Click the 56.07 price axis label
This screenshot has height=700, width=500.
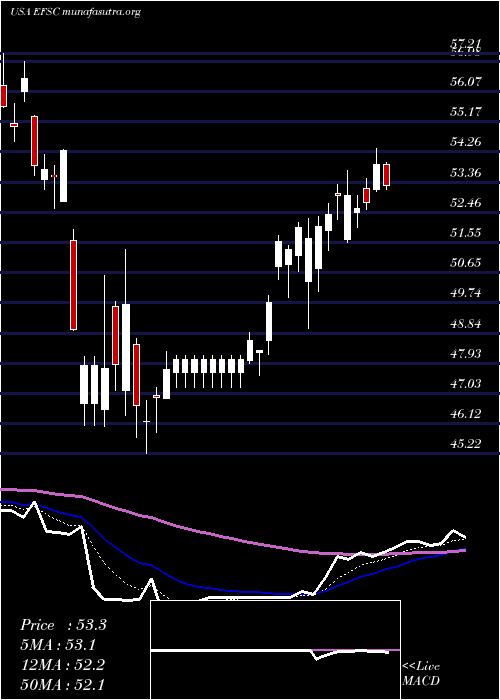pos(466,82)
